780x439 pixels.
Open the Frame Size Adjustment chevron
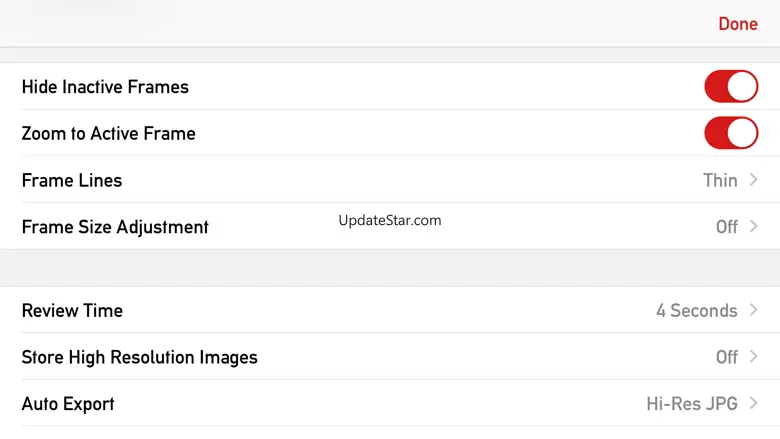753,227
